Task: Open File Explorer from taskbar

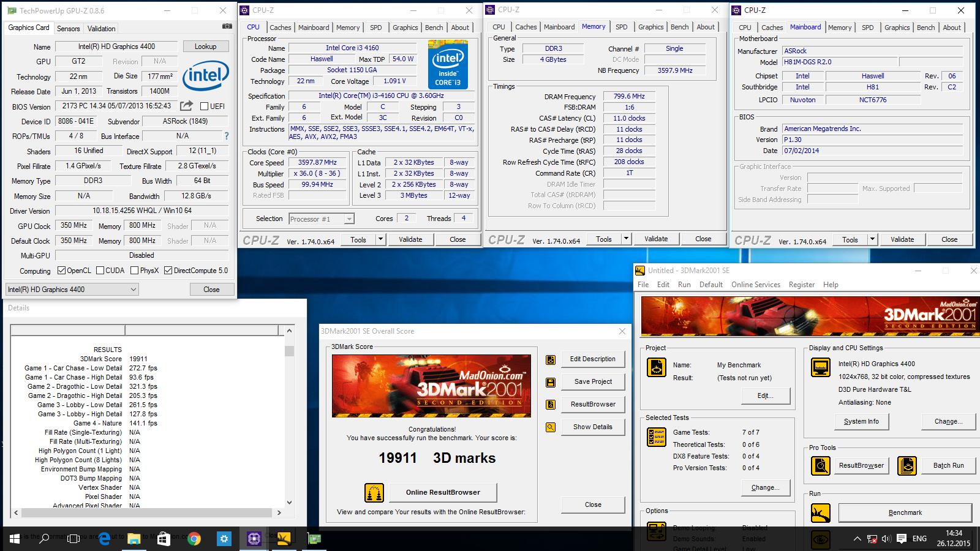Action: [x=134, y=539]
